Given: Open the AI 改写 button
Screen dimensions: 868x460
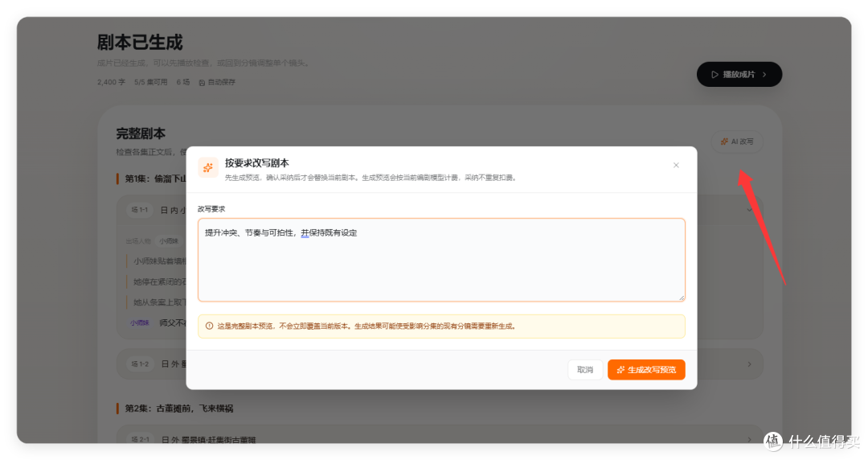Looking at the screenshot, I should click(x=737, y=142).
